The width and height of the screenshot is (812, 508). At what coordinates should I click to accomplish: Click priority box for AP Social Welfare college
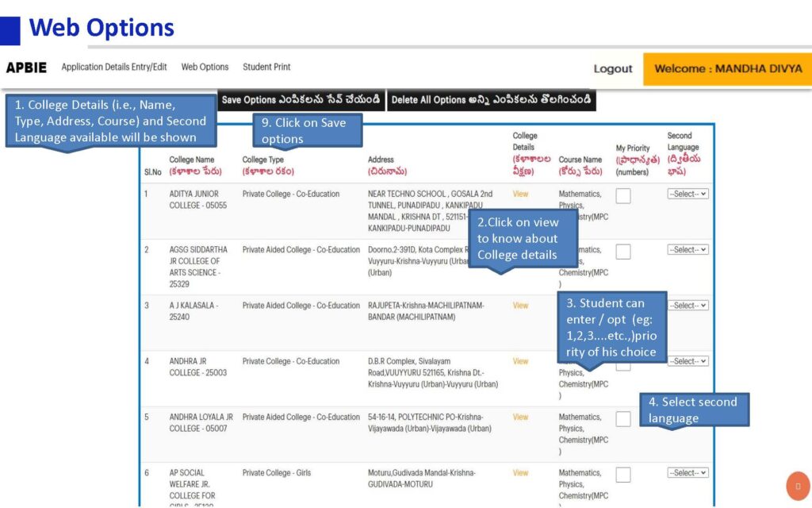623,475
